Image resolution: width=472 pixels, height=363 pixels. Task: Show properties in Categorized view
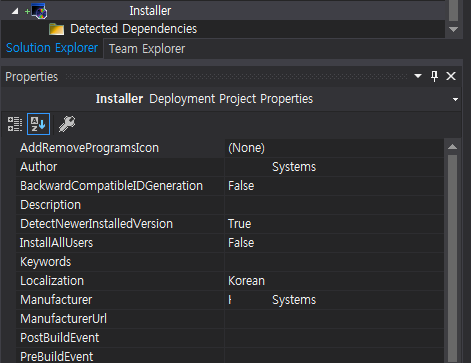[15, 124]
